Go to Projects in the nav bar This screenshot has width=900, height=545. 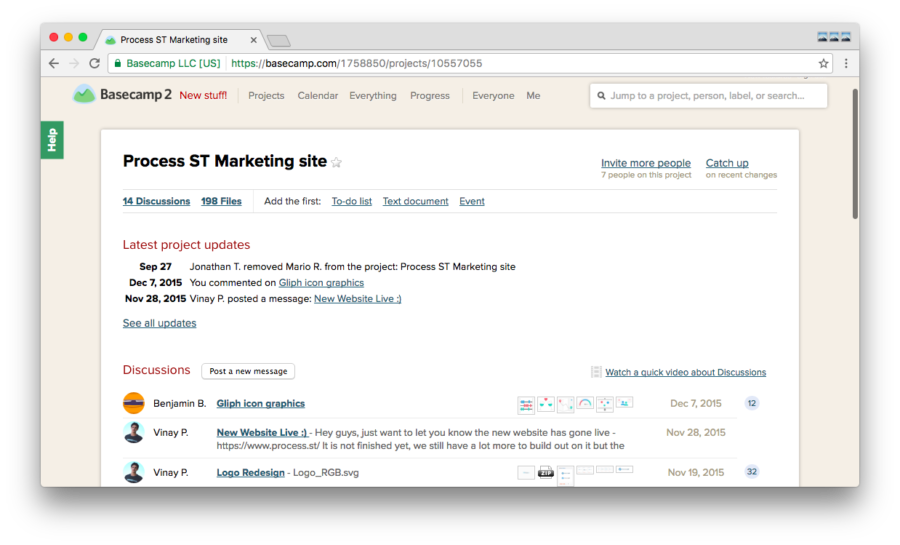[x=266, y=96]
